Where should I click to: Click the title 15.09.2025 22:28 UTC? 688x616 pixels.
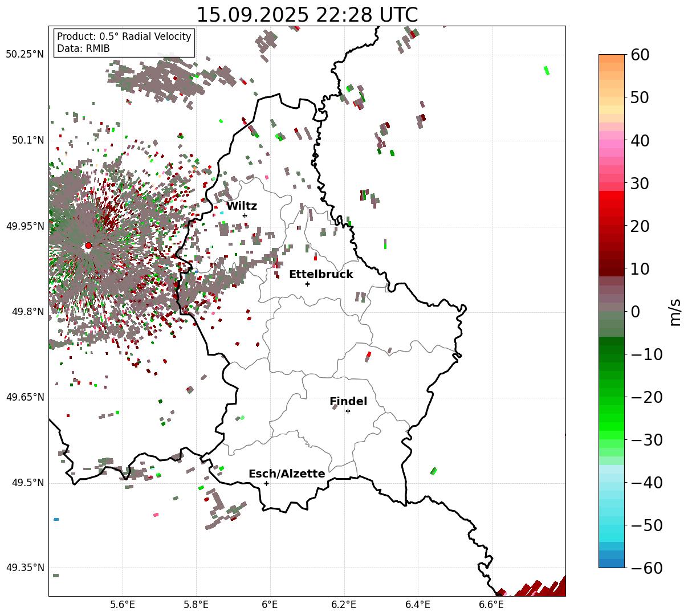(x=307, y=15)
